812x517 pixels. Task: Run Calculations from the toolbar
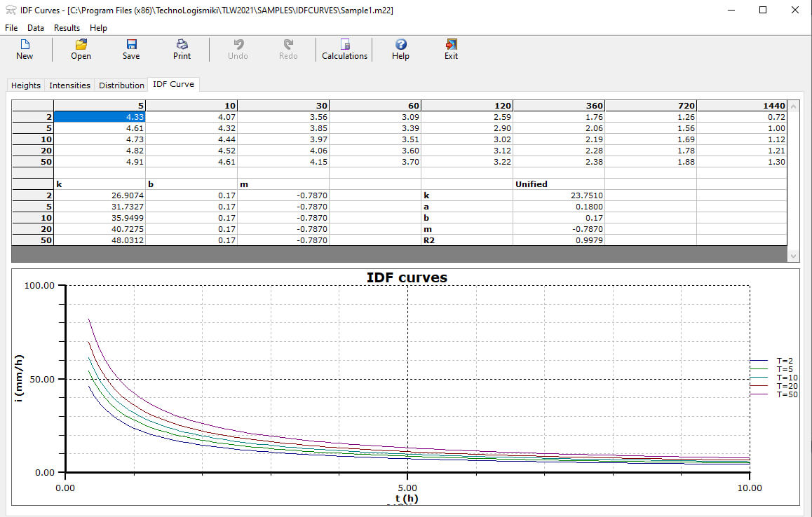pos(344,49)
